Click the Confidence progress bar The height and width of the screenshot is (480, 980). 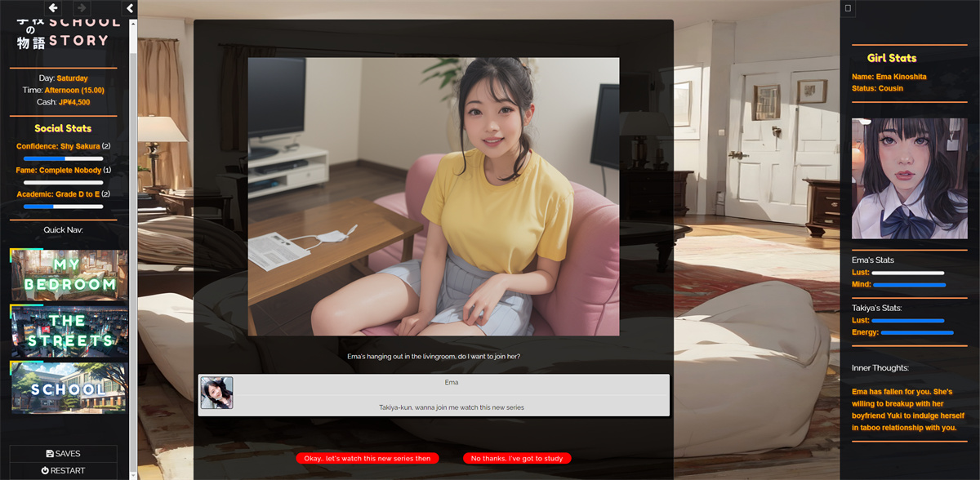pyautogui.click(x=63, y=158)
